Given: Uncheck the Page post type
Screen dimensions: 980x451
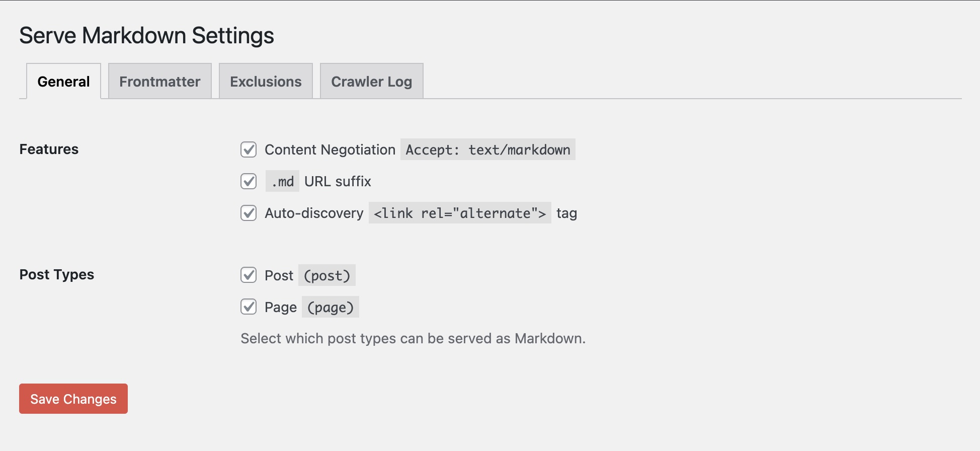Looking at the screenshot, I should click(x=248, y=307).
